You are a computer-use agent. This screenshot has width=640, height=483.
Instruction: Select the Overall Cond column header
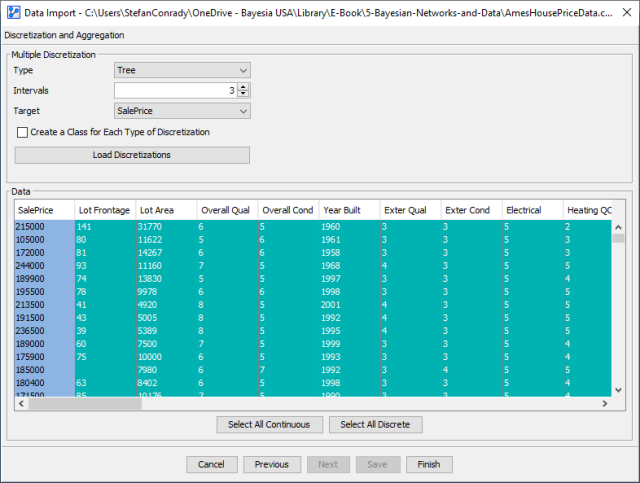[x=288, y=210]
